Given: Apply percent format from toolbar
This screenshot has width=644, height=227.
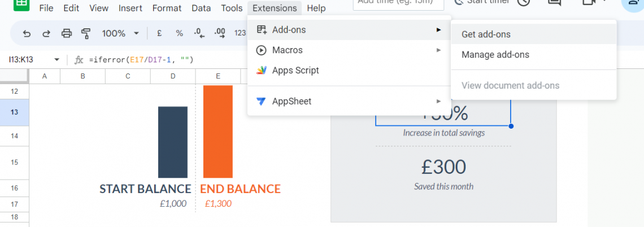Looking at the screenshot, I should coord(179,33).
